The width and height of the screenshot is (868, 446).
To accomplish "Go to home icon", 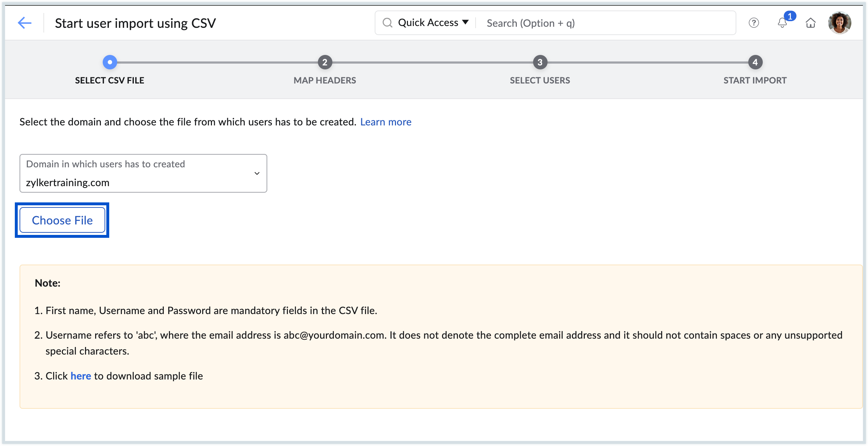I will (x=811, y=23).
